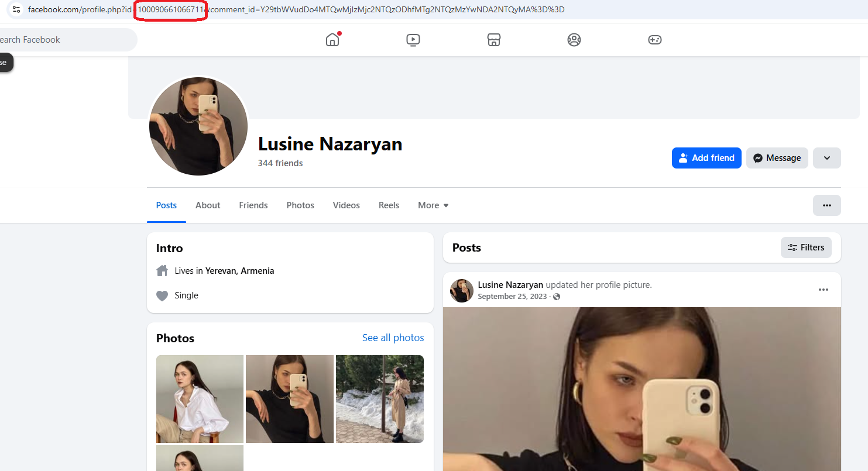Click three-dot options button beside profile tabs
The height and width of the screenshot is (471, 868).
coord(826,205)
